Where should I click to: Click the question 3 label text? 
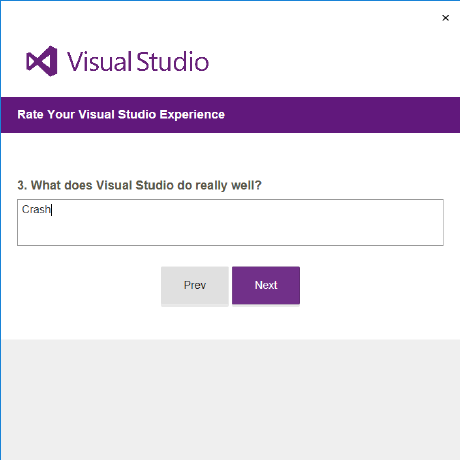tap(139, 185)
